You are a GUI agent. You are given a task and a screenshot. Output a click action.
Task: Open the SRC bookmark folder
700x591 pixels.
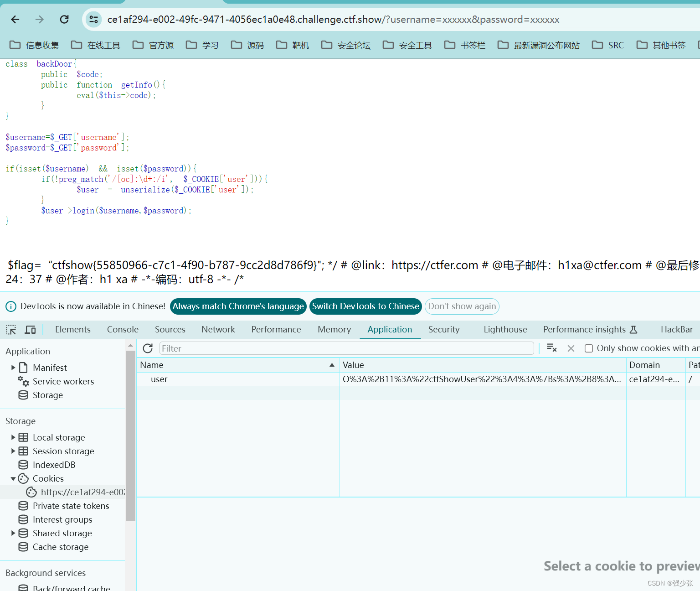(x=608, y=45)
